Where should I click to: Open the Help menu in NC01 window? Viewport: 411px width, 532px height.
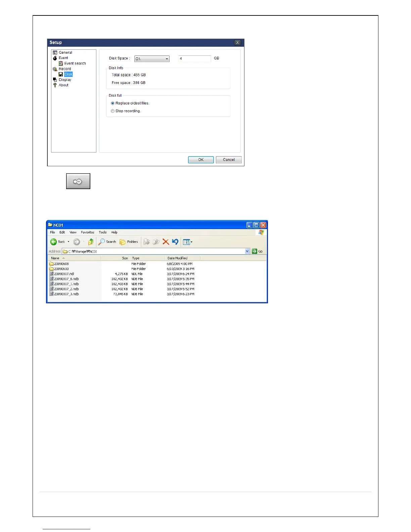114,232
